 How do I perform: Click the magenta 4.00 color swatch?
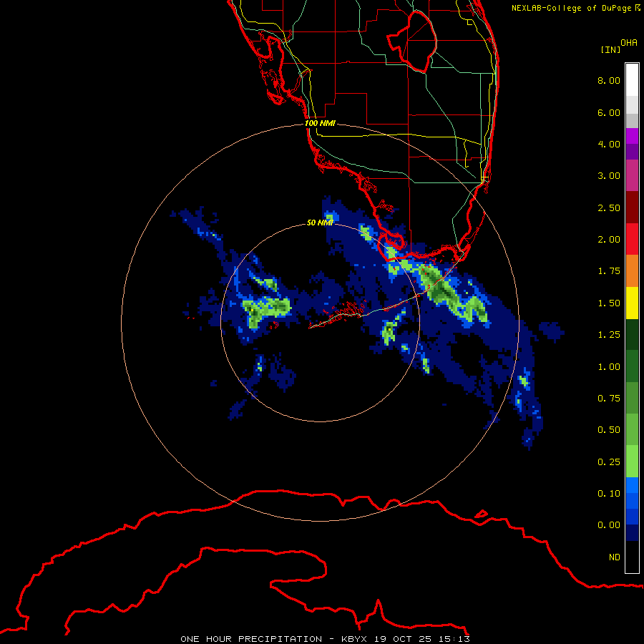click(632, 136)
